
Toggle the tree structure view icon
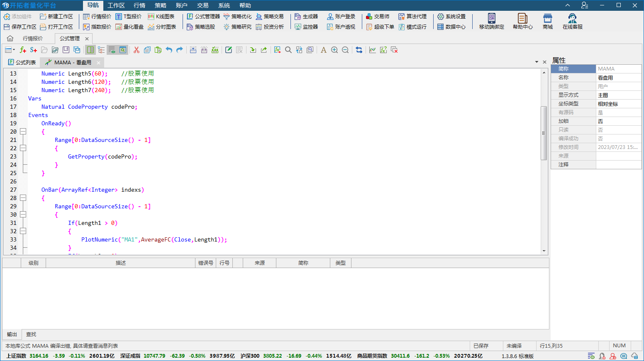pos(101,50)
